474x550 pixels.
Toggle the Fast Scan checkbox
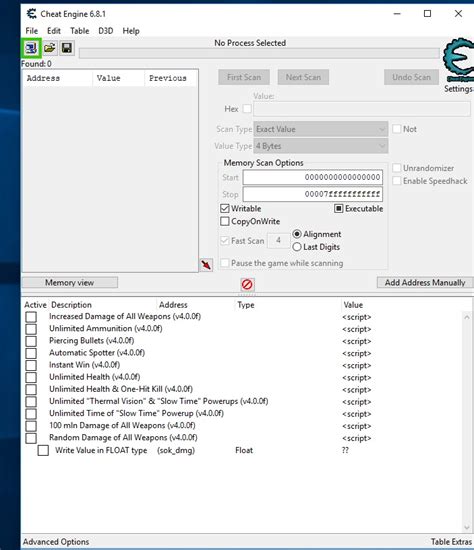pyautogui.click(x=225, y=241)
